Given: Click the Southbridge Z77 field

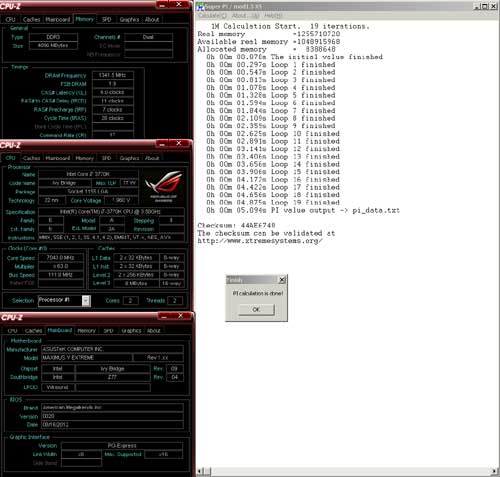Looking at the screenshot, I should 113,377.
